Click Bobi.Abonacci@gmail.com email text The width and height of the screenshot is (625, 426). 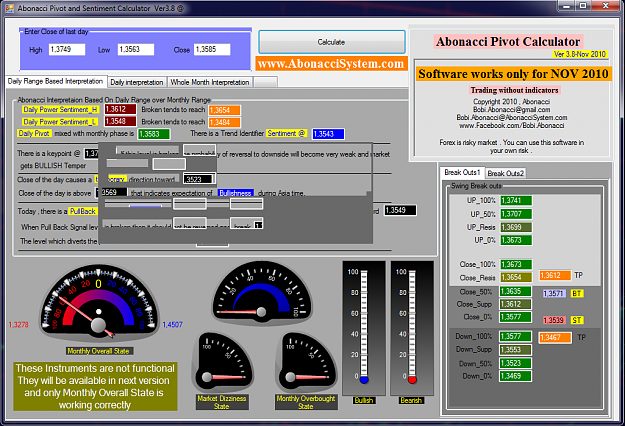pyautogui.click(x=511, y=110)
